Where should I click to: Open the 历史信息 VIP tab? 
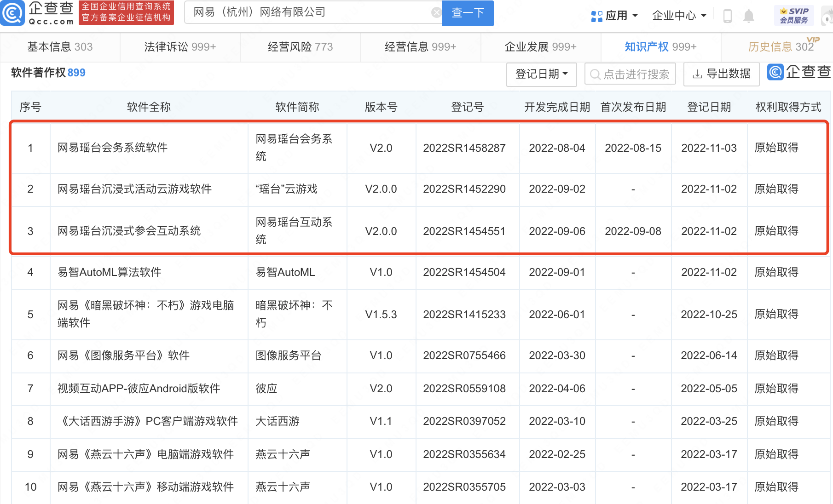click(x=781, y=47)
